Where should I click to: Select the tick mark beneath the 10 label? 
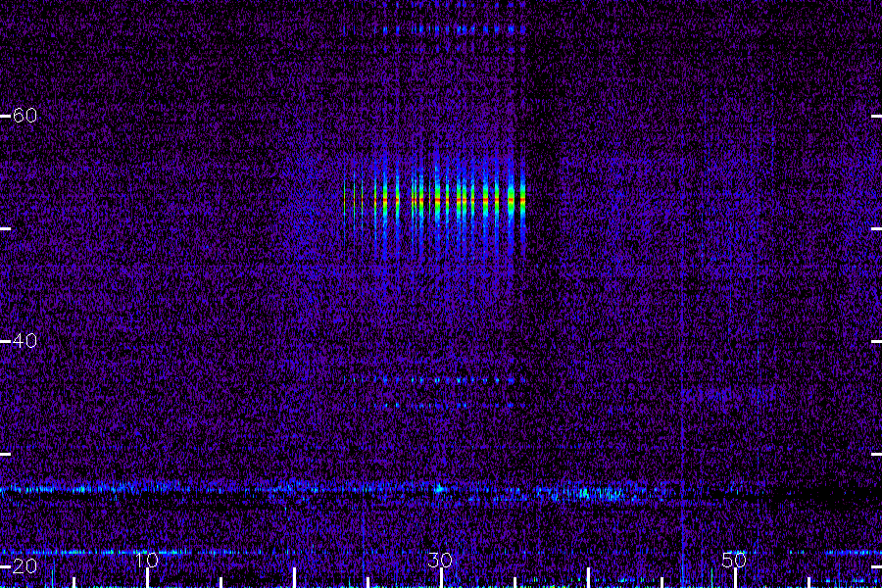pyautogui.click(x=147, y=578)
